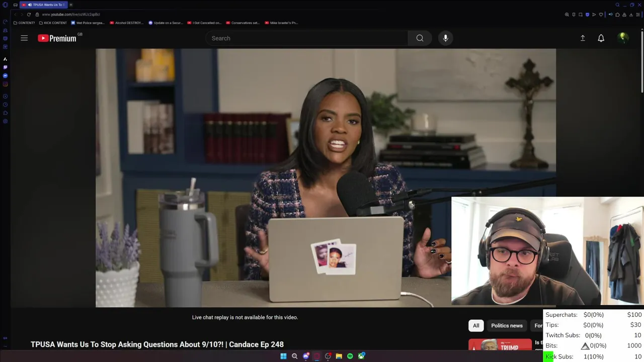Open the I Got Cancelled on... bookmark

click(x=204, y=23)
